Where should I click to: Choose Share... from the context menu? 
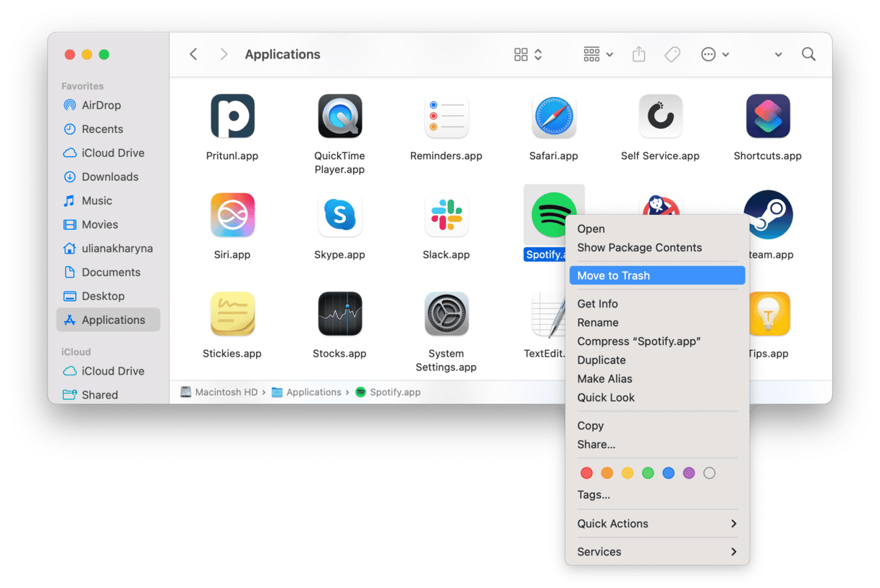657,445
